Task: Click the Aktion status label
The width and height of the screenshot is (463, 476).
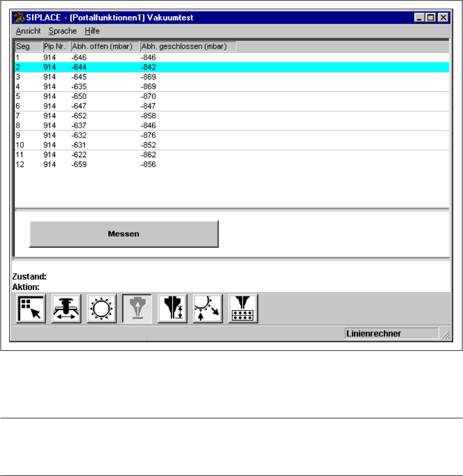Action: click(26, 287)
